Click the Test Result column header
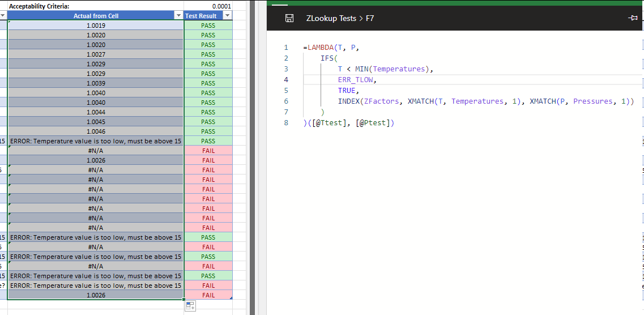Image resolution: width=644 pixels, height=315 pixels. (201, 16)
